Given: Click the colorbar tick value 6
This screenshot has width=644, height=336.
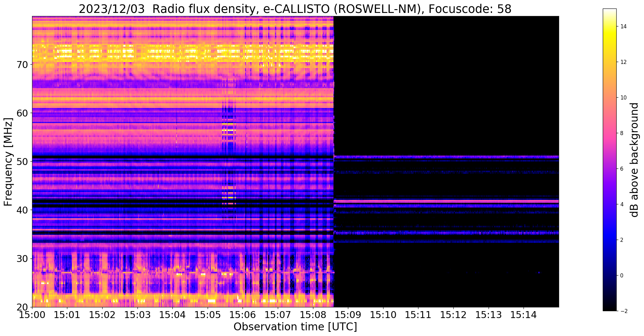Looking at the screenshot, I should pyautogui.click(x=622, y=169).
